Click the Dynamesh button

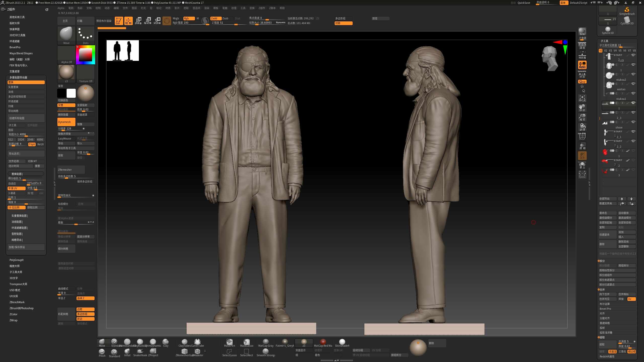coord(66,122)
